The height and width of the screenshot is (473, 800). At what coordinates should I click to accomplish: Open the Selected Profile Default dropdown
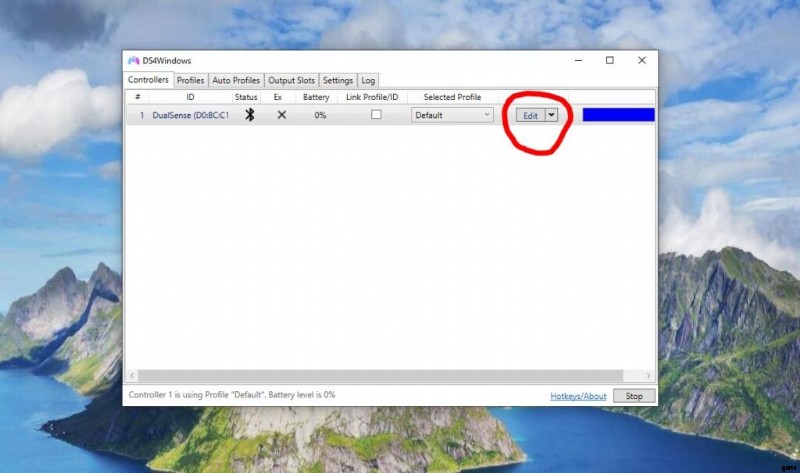coord(452,115)
